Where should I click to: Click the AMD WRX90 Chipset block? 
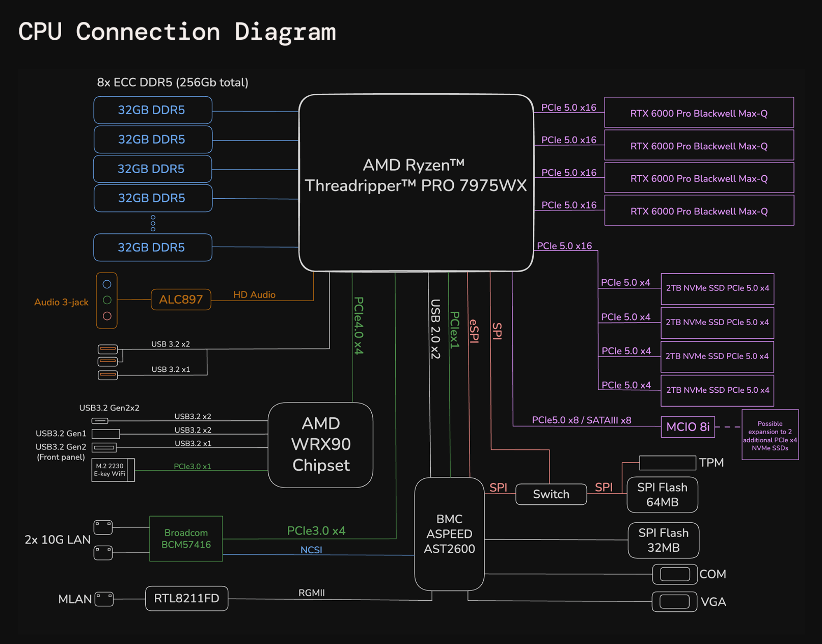click(x=320, y=445)
